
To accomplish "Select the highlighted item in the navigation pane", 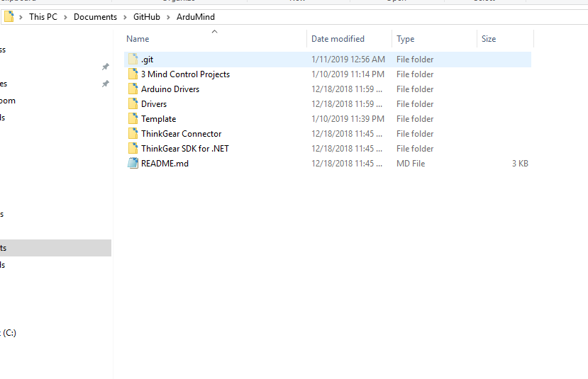I will pyautogui.click(x=55, y=248).
